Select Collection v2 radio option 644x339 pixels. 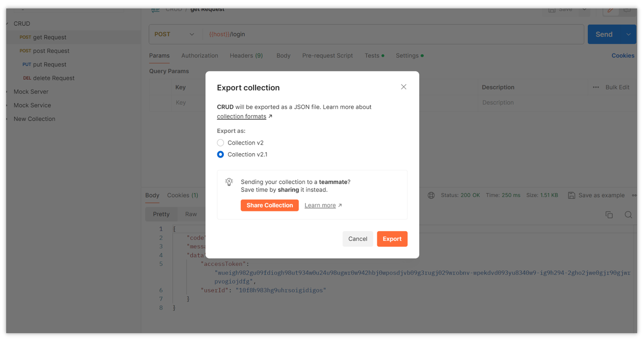(x=220, y=143)
